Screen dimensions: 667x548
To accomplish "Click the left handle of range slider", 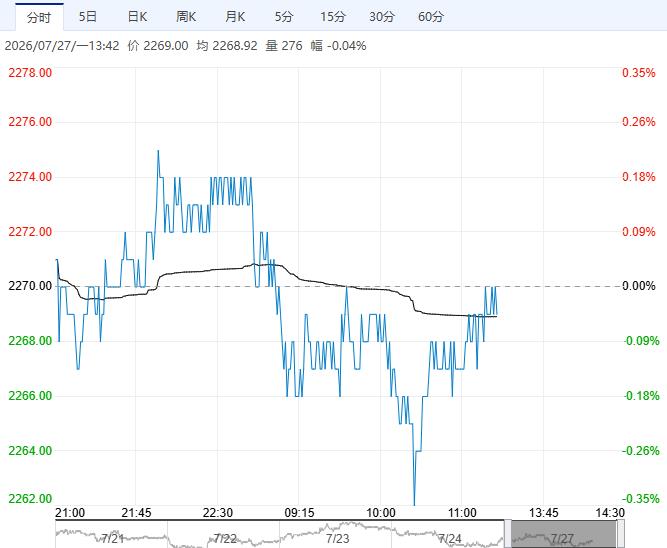I will click(508, 534).
